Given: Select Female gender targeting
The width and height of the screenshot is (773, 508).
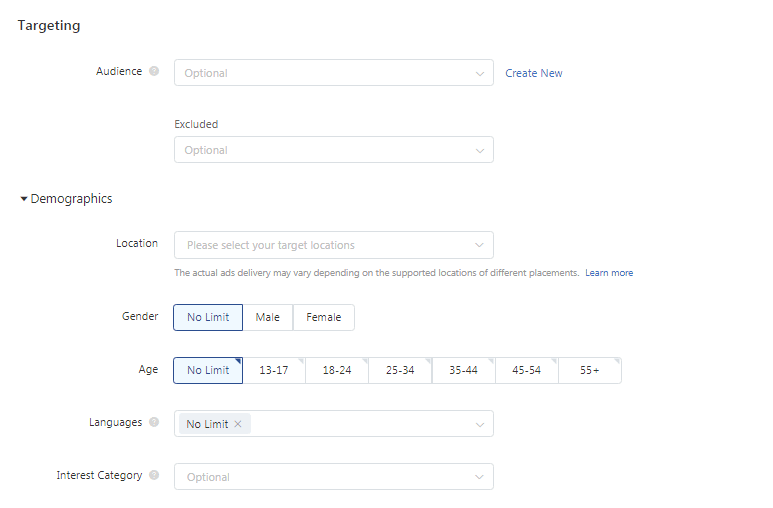Looking at the screenshot, I should [324, 318].
